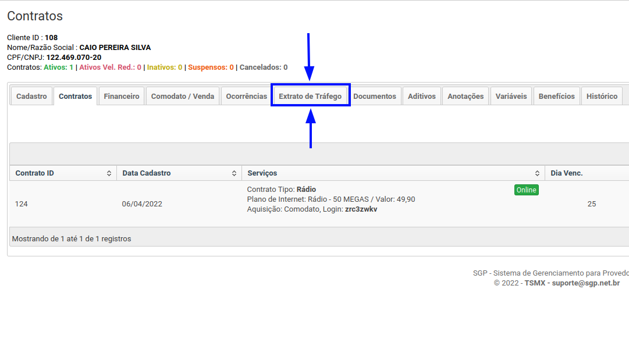Image resolution: width=629 pixels, height=364 pixels.
Task: Select the Variáveis tab
Action: click(511, 97)
